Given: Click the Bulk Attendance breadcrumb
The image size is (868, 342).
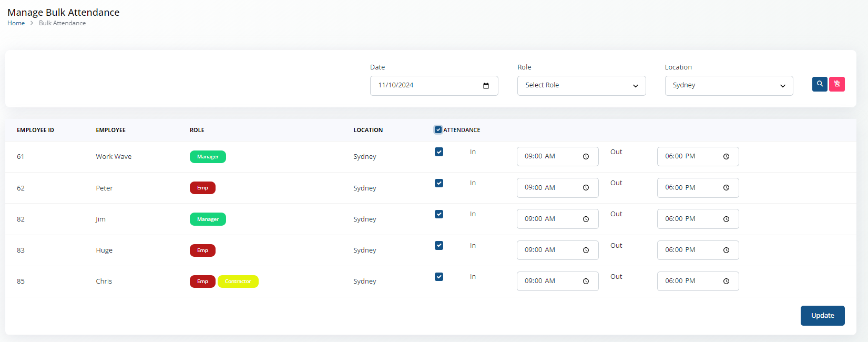Looking at the screenshot, I should (62, 23).
